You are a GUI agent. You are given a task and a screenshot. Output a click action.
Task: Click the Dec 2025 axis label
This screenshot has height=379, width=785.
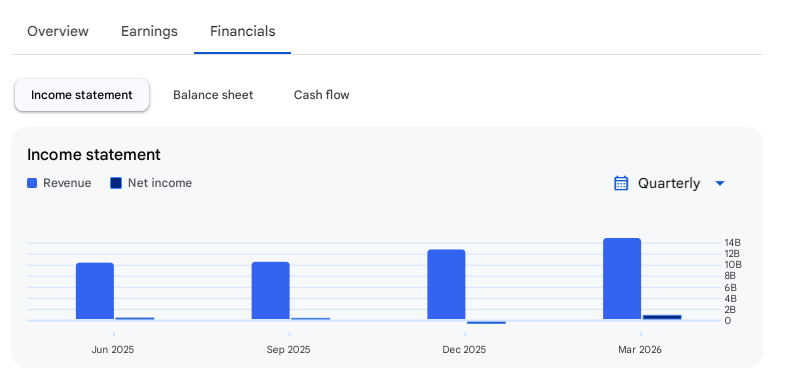click(464, 349)
